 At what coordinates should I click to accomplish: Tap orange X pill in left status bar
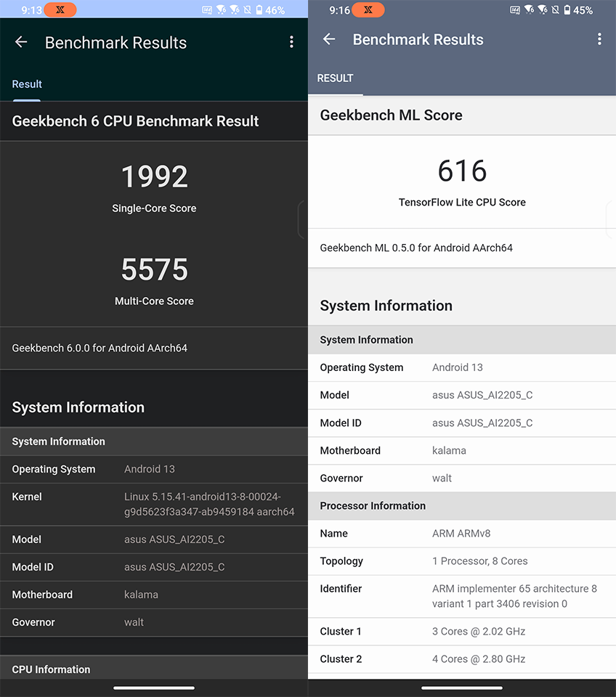60,9
